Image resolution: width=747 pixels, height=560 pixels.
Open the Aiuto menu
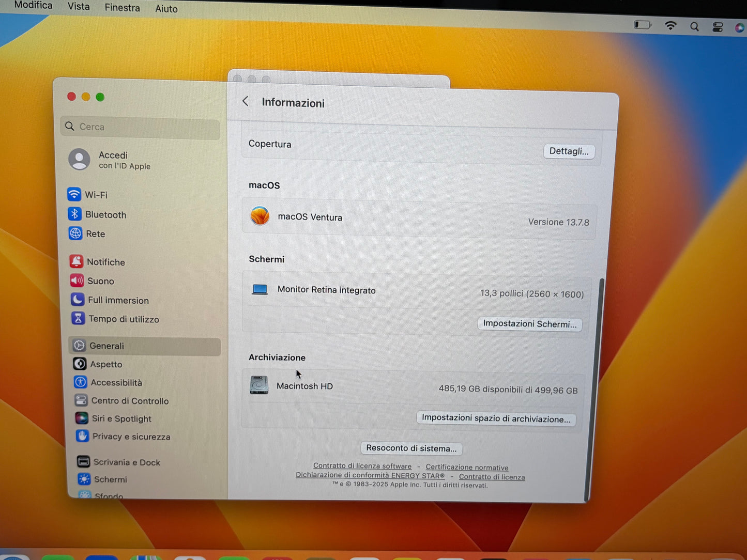coord(166,9)
